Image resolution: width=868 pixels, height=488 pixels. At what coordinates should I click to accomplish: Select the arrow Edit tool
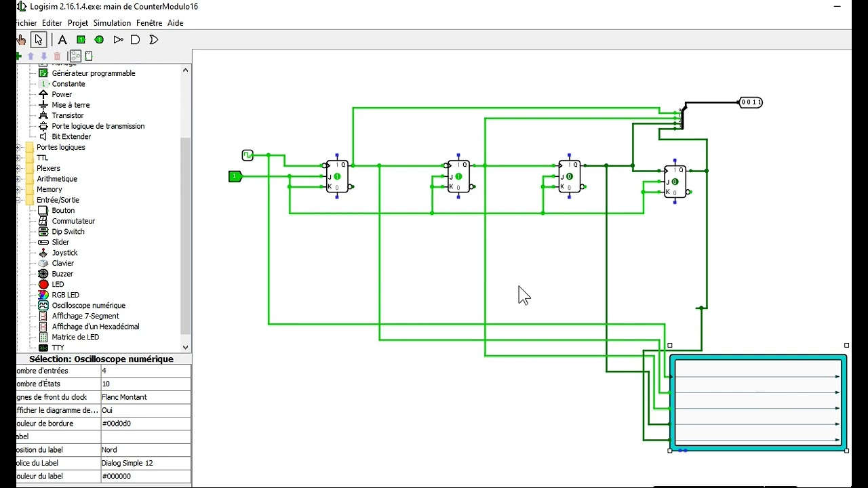[x=39, y=39]
